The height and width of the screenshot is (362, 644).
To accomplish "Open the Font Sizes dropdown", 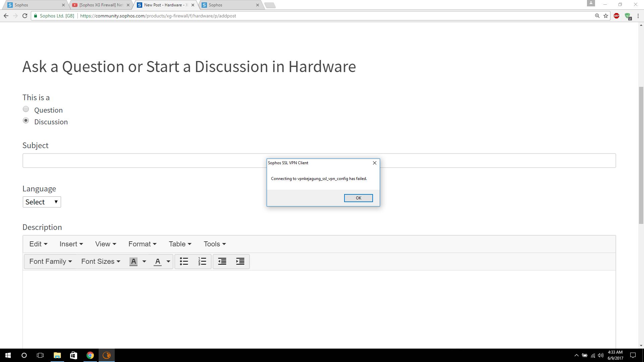I will tap(101, 261).
